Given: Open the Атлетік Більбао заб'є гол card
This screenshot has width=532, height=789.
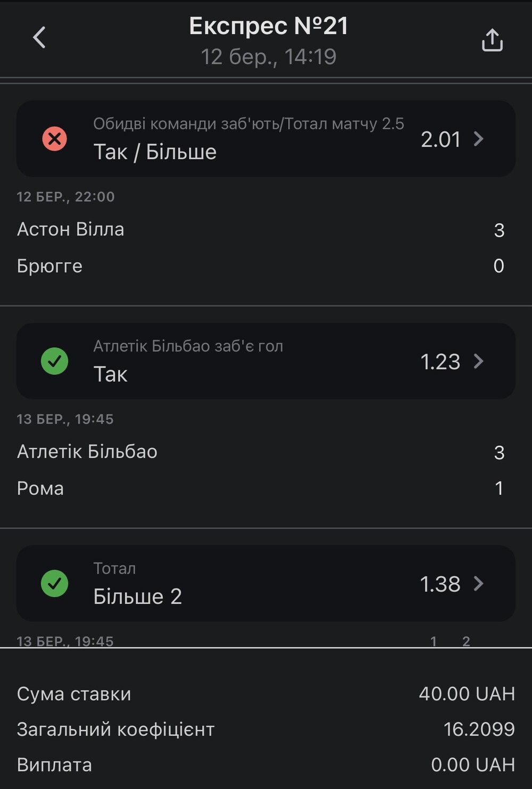Looking at the screenshot, I should pos(266,361).
